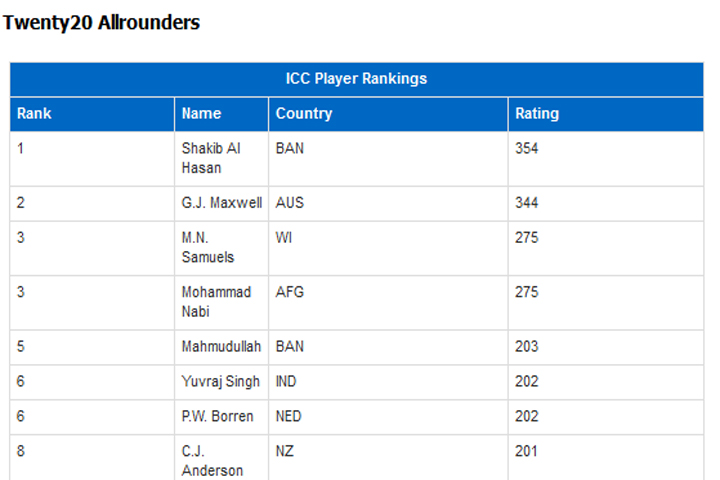Viewport: 720px width, 480px height.
Task: Select the Mohammad Nabi name cell
Action: click(221, 302)
